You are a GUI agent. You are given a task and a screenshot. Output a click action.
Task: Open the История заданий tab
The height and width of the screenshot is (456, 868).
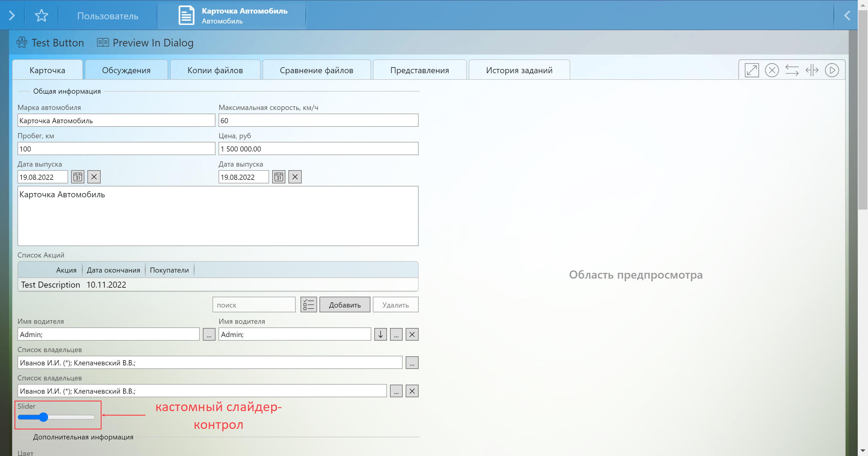point(519,70)
